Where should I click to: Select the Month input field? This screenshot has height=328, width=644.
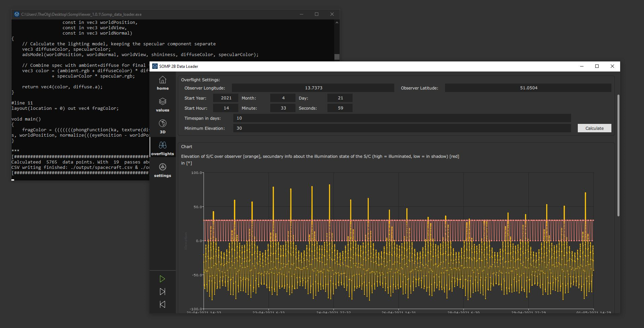pos(283,98)
